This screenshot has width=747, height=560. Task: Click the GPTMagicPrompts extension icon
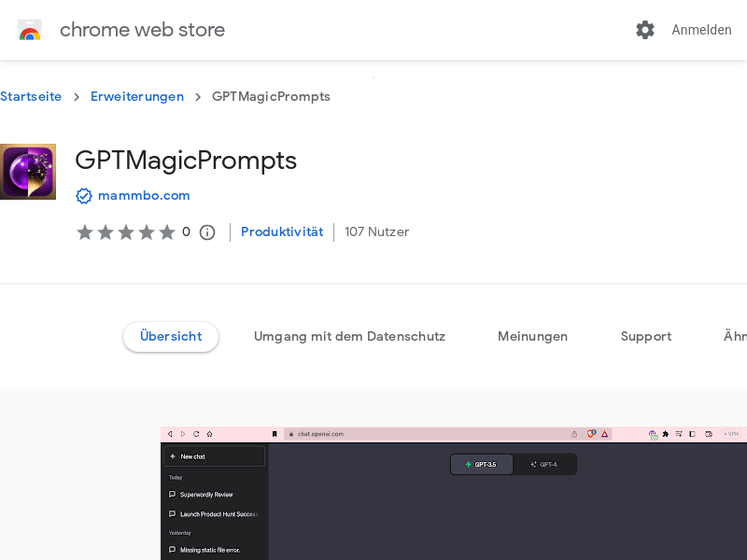pyautogui.click(x=28, y=172)
